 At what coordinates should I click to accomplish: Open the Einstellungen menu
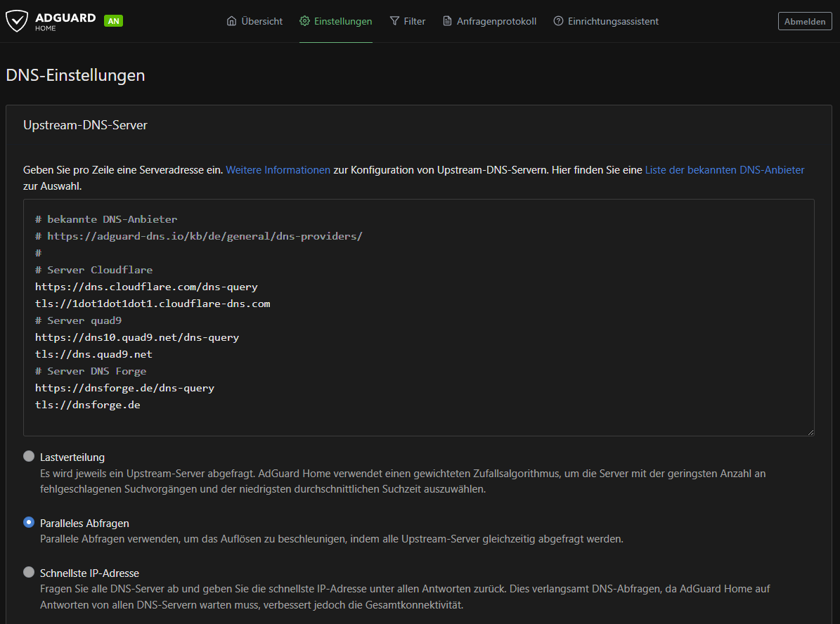click(336, 21)
